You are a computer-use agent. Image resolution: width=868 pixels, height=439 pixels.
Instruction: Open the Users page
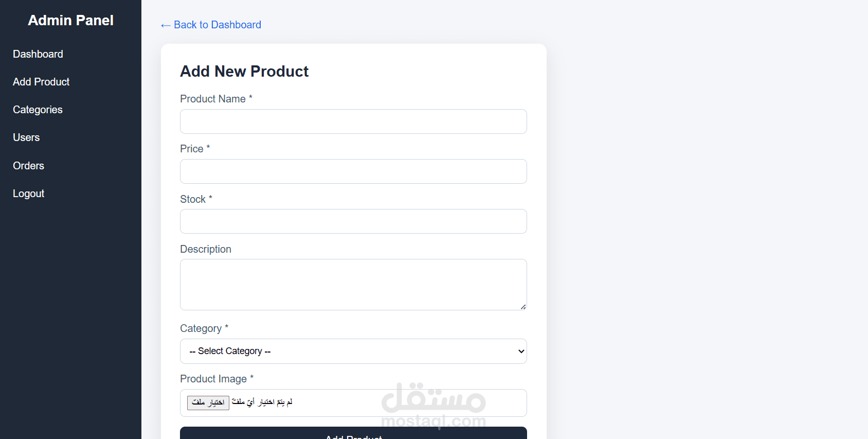click(x=26, y=137)
